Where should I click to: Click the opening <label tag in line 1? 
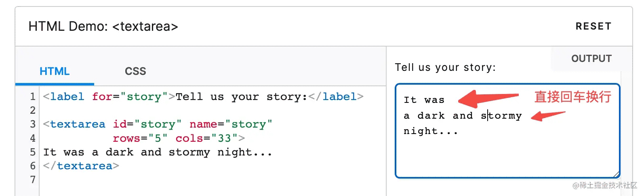64,97
